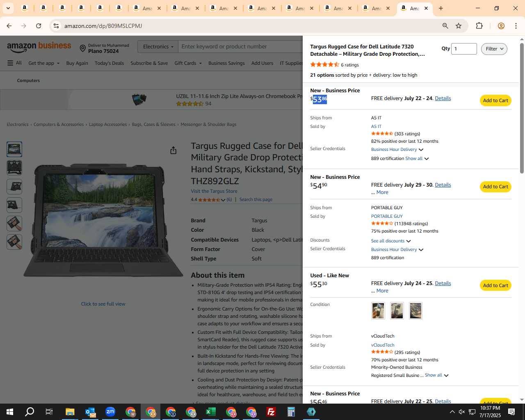Open Today's Deals in navigation bar
Screen dimensions: 525x420
(109, 63)
